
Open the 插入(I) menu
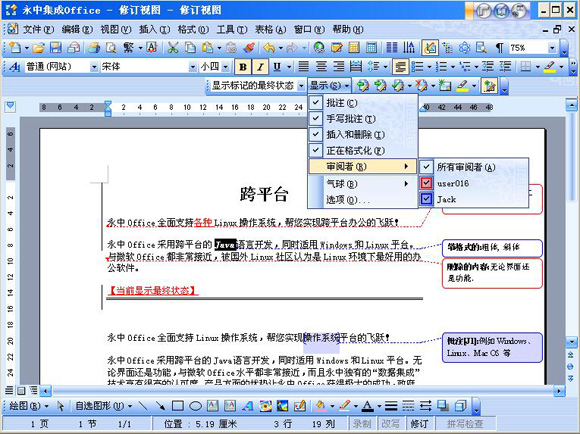(x=154, y=29)
